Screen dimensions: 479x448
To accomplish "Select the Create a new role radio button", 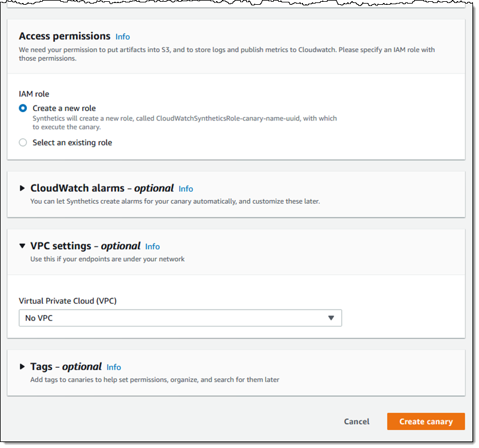I will tap(23, 108).
